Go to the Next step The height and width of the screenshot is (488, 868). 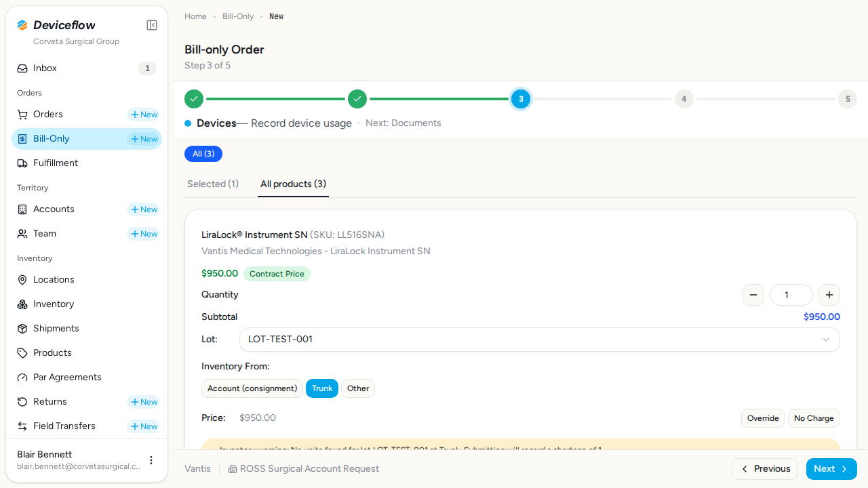point(831,469)
